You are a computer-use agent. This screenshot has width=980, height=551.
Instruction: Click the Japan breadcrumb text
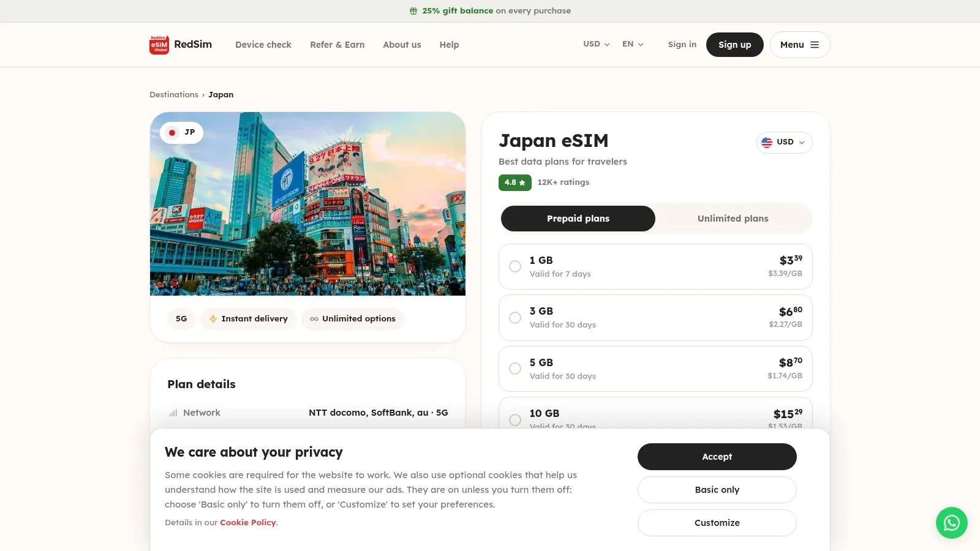[221, 95]
